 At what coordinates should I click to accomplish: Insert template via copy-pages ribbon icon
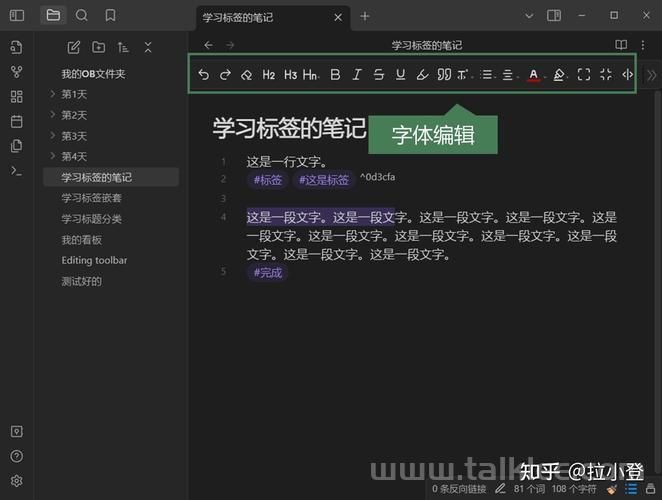[x=16, y=146]
